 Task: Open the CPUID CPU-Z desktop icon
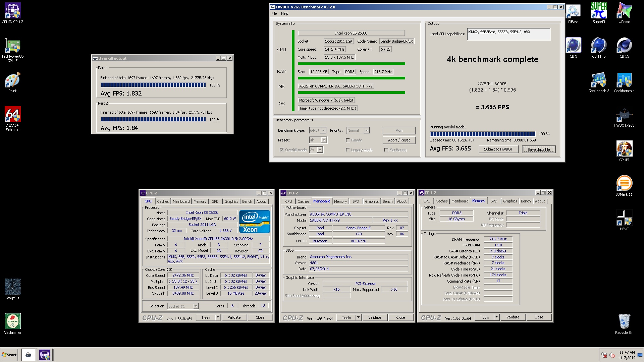click(12, 13)
